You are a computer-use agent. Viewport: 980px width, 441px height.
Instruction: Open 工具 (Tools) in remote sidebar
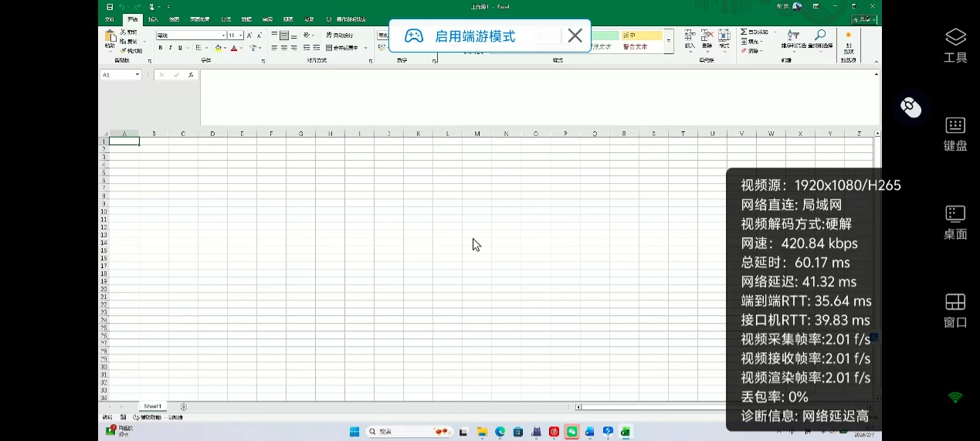click(x=955, y=46)
